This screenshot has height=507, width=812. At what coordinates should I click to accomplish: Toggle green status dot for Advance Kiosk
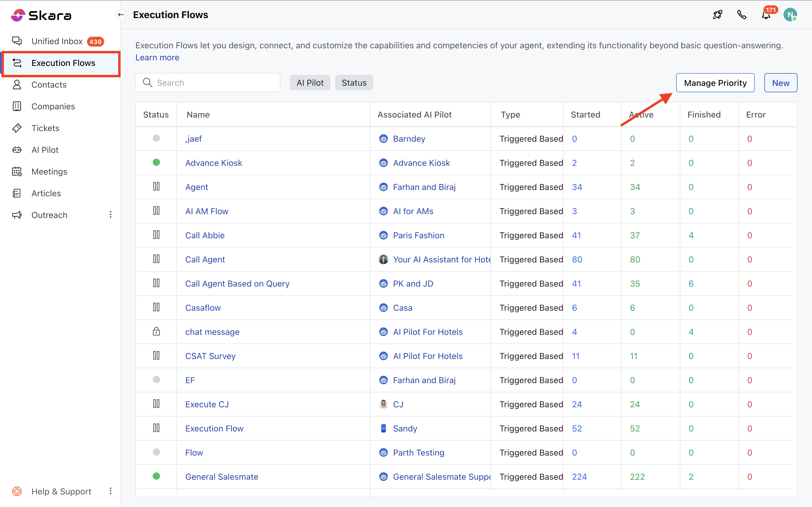coord(156,163)
